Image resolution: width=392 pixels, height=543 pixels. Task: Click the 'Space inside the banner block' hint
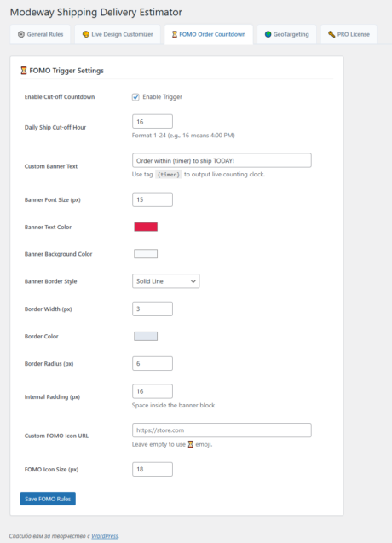coord(173,405)
